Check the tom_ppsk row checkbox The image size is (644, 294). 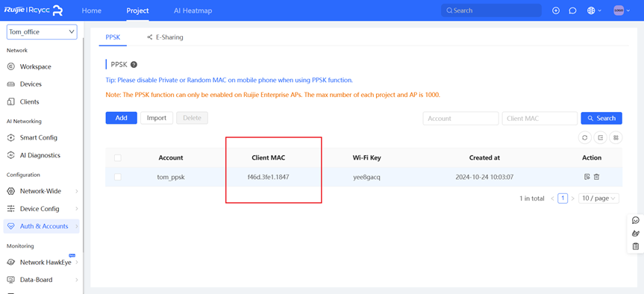pos(118,177)
